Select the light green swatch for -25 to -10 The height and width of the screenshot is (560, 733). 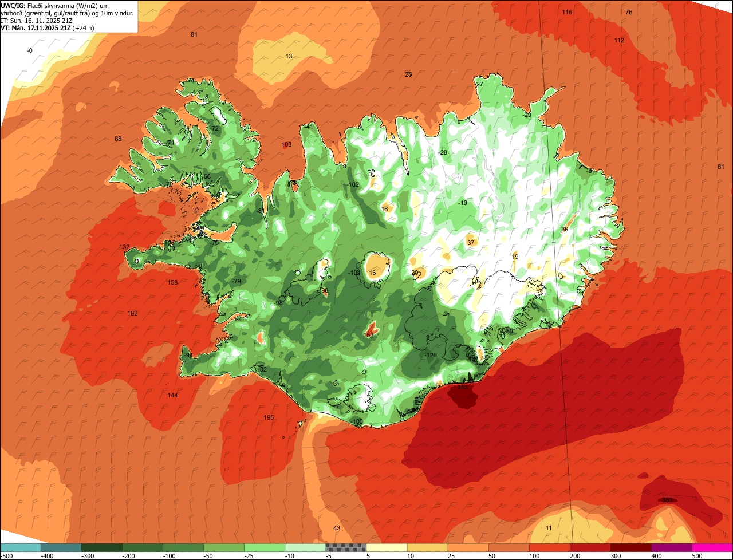point(264,547)
